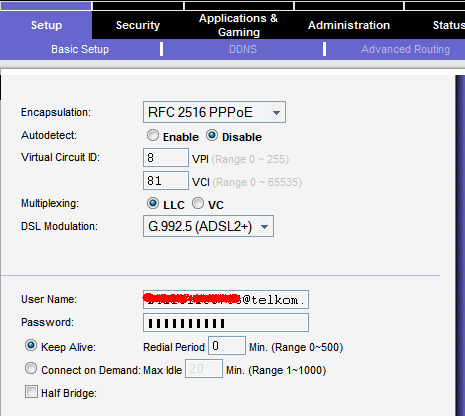This screenshot has height=416, width=465.
Task: Open the Status tab
Action: pos(448,25)
